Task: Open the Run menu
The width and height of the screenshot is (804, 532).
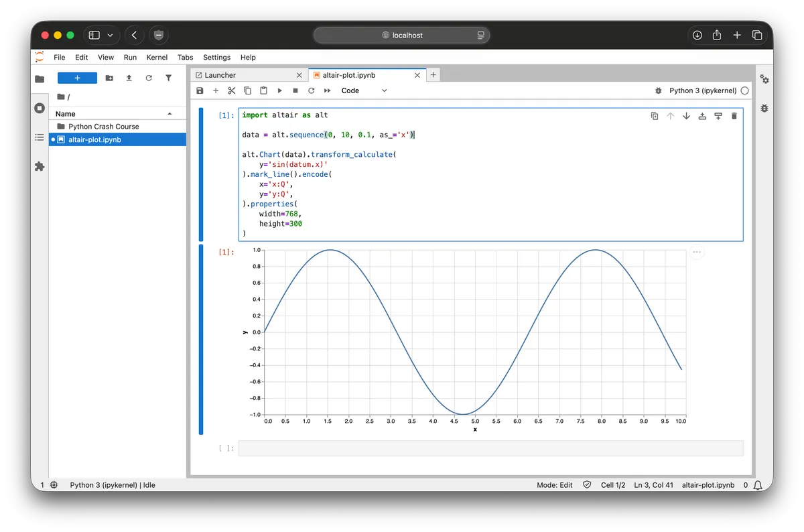Action: [x=130, y=58]
